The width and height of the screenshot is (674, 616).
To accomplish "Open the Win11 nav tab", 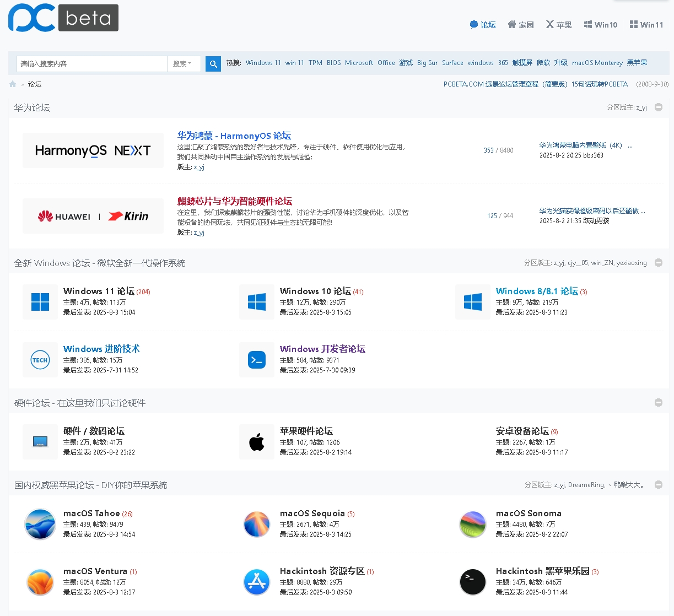I will [x=646, y=25].
